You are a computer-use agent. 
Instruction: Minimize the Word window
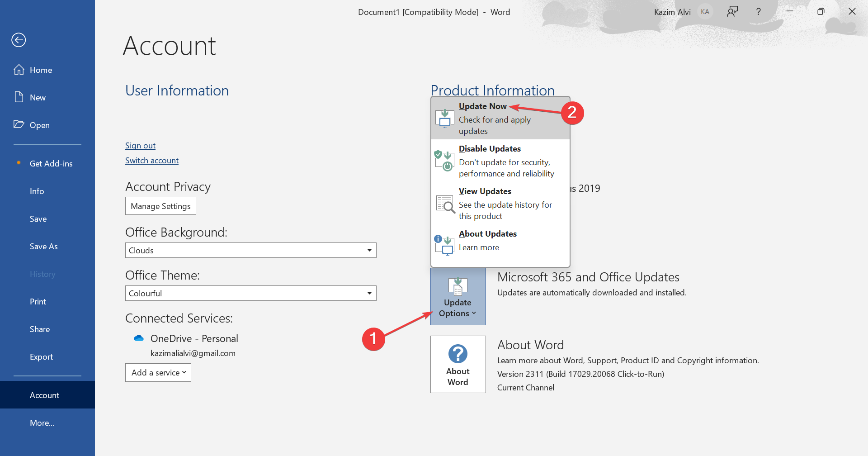point(790,12)
